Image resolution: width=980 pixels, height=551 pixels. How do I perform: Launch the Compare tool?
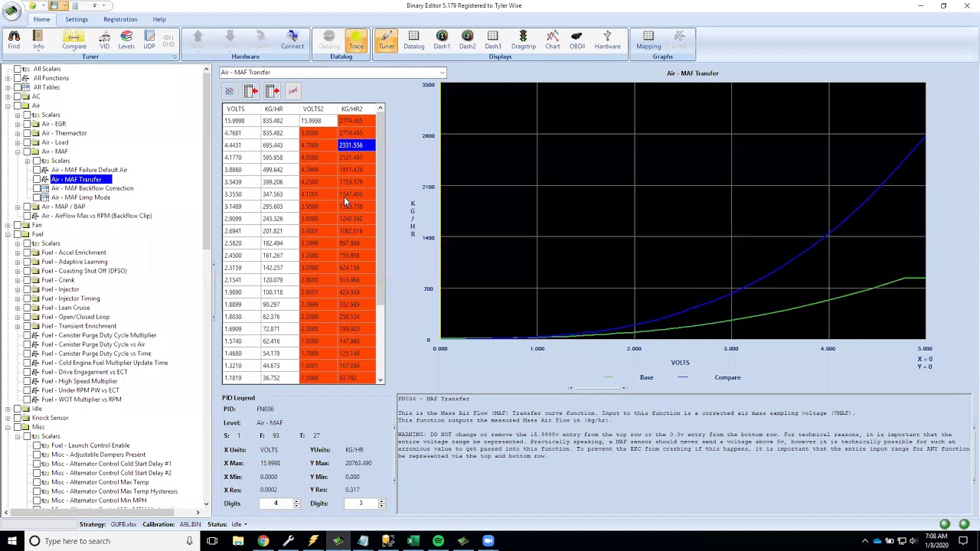point(74,40)
